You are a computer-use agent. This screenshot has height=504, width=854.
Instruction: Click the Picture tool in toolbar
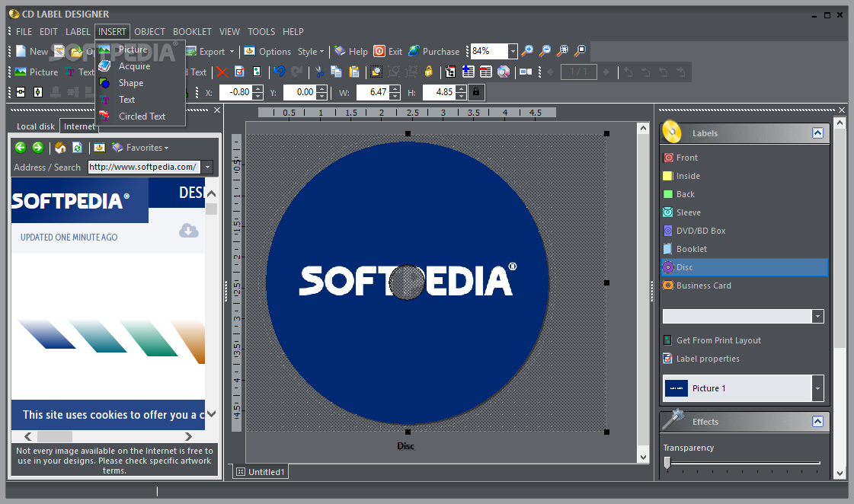pyautogui.click(x=37, y=72)
